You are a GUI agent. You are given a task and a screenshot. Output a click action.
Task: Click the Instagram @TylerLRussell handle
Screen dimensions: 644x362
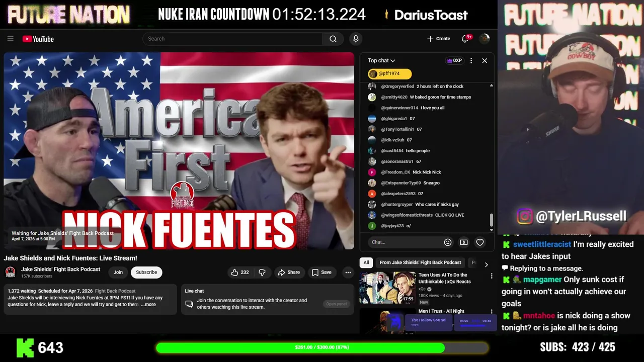tap(572, 216)
